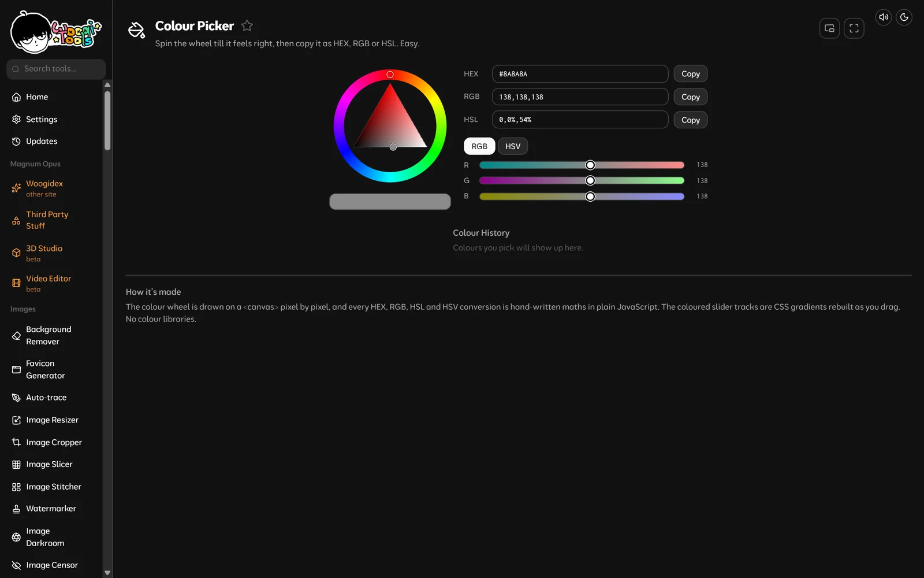Click the Home icon in sidebar

pyautogui.click(x=16, y=97)
